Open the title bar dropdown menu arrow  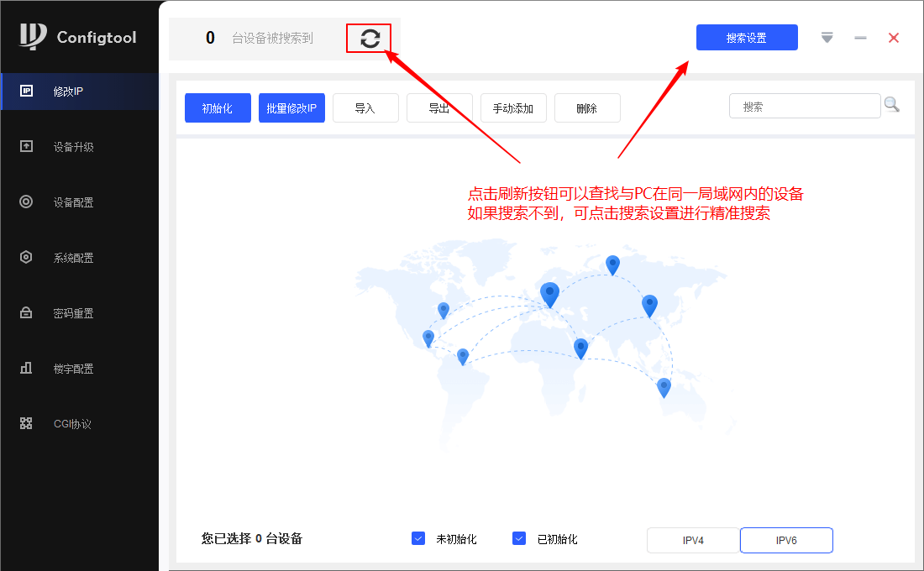point(827,38)
